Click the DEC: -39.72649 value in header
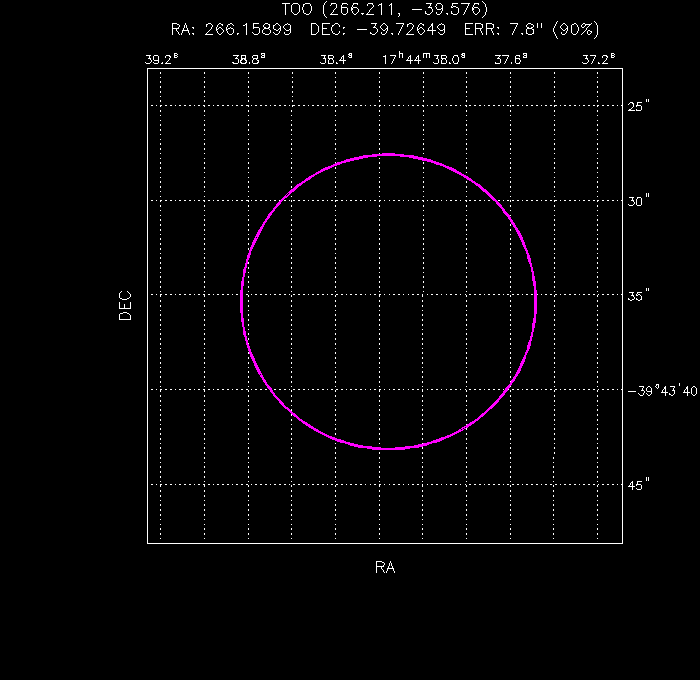This screenshot has height=680, width=700. coord(378,29)
